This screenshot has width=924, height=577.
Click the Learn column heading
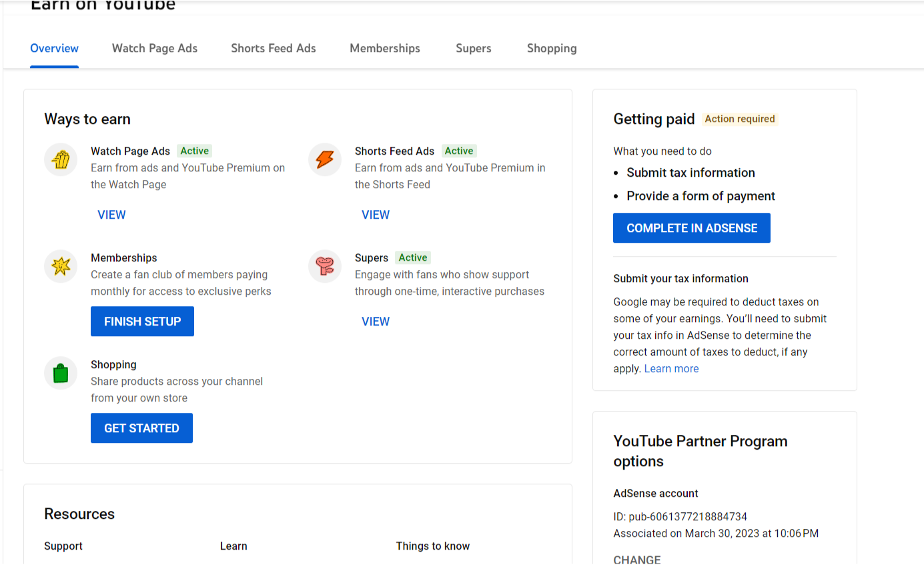point(234,546)
